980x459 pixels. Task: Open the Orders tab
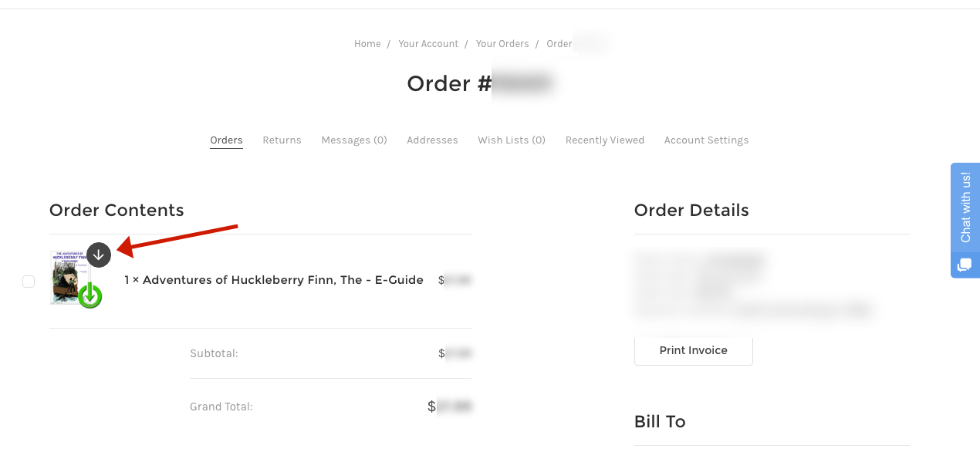pyautogui.click(x=226, y=140)
